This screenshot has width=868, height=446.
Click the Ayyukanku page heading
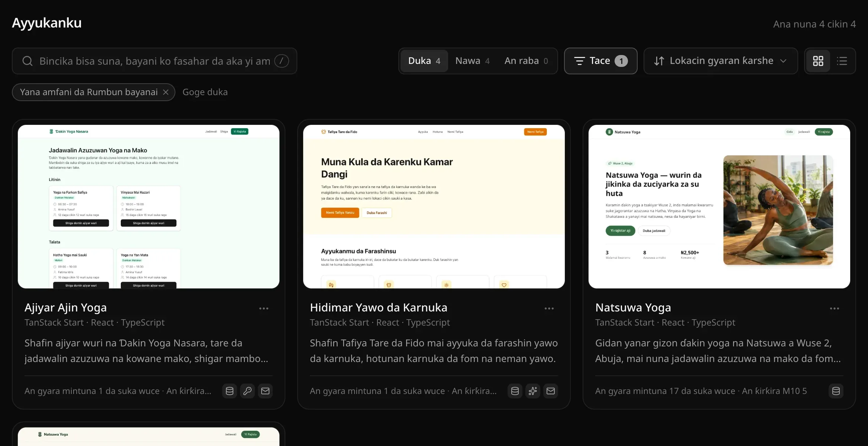tap(47, 23)
